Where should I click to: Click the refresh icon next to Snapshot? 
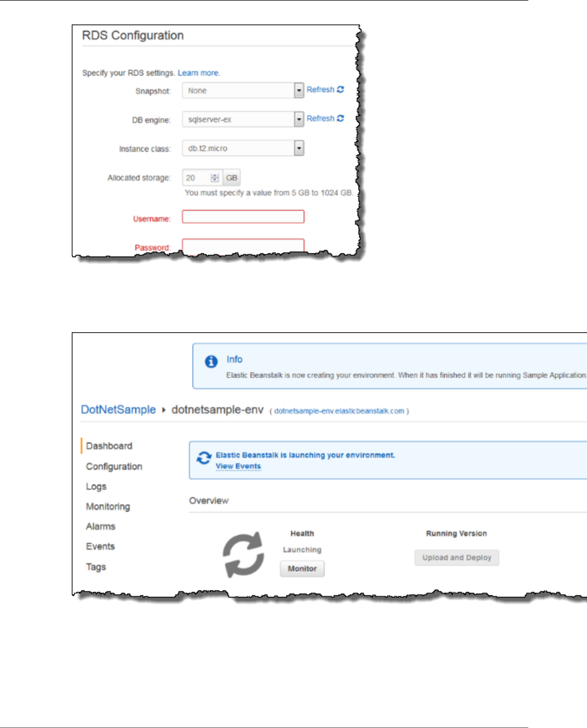pos(340,90)
